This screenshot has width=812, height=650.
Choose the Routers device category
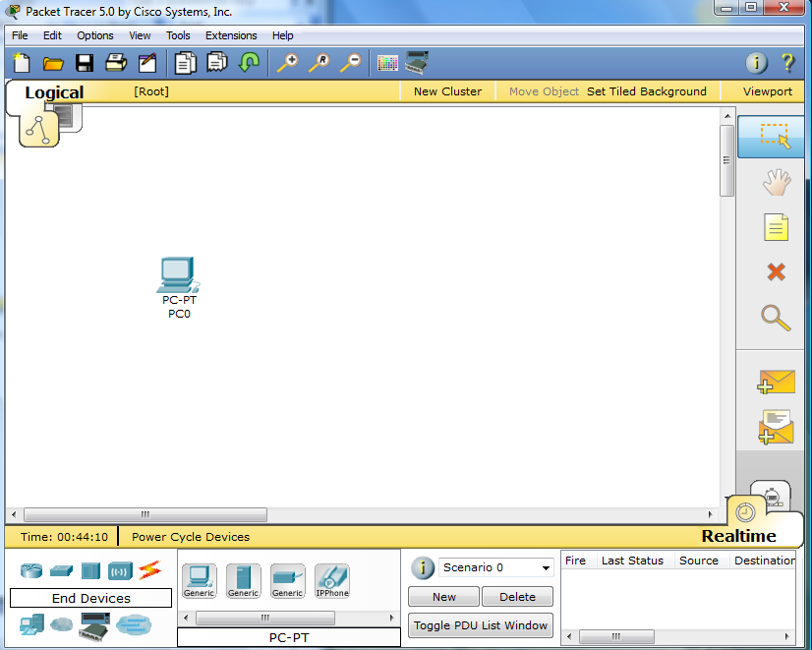pyautogui.click(x=31, y=570)
